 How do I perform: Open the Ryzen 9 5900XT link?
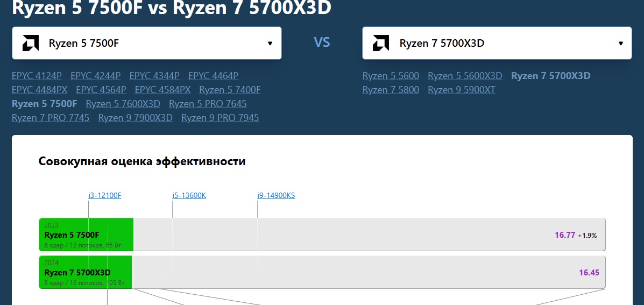[462, 90]
